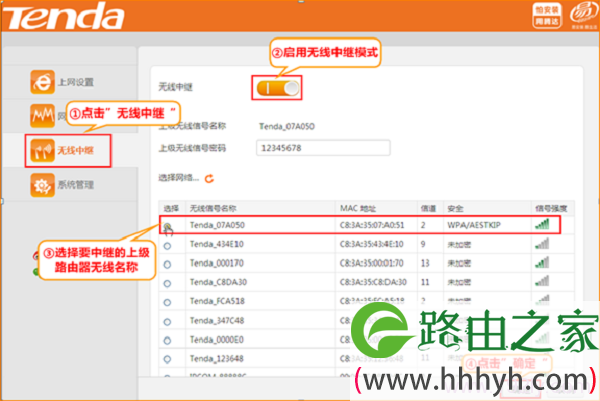The image size is (600, 401).
Task: Select the radio button for Tenda_0000E0
Action: point(167,340)
